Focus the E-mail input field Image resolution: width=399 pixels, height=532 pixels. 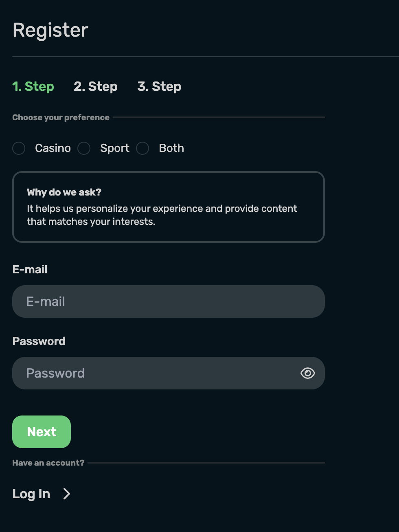point(169,301)
